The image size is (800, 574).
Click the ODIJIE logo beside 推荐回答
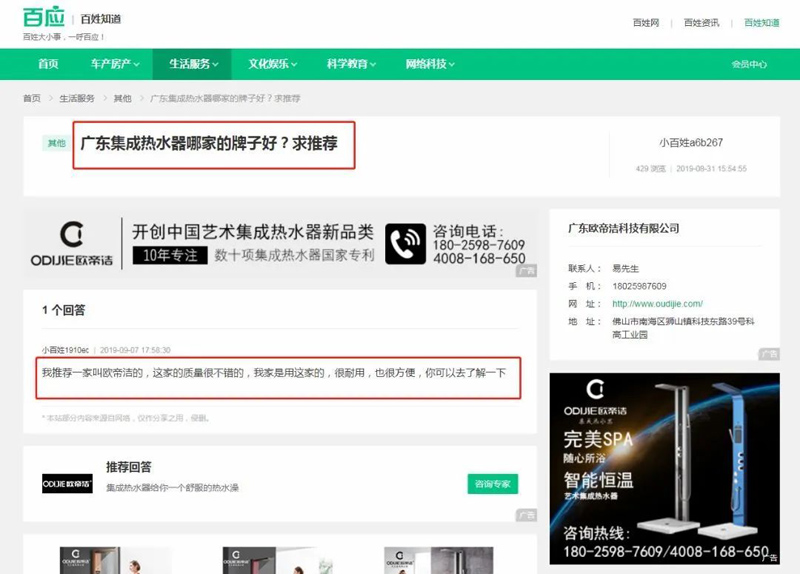tap(67, 484)
